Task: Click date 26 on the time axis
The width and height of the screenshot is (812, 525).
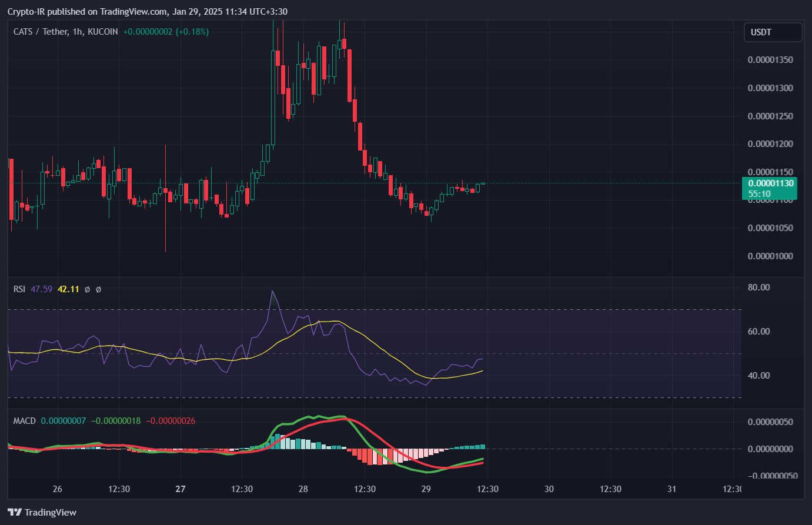Action: tap(58, 489)
